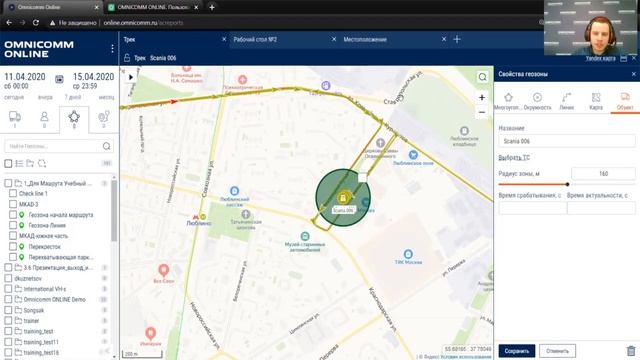Open the drivers tab with person icon
Screen dimensions: 640x360
(x=44, y=118)
